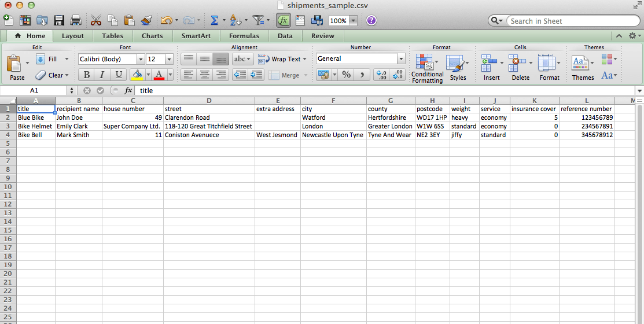Open the abc text orientation dropdown

click(x=243, y=59)
